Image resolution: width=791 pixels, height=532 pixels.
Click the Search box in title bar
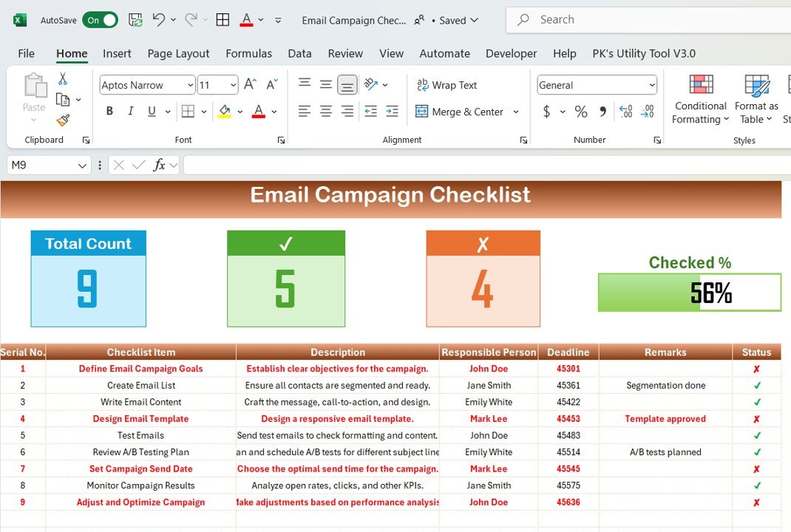[x=648, y=20]
